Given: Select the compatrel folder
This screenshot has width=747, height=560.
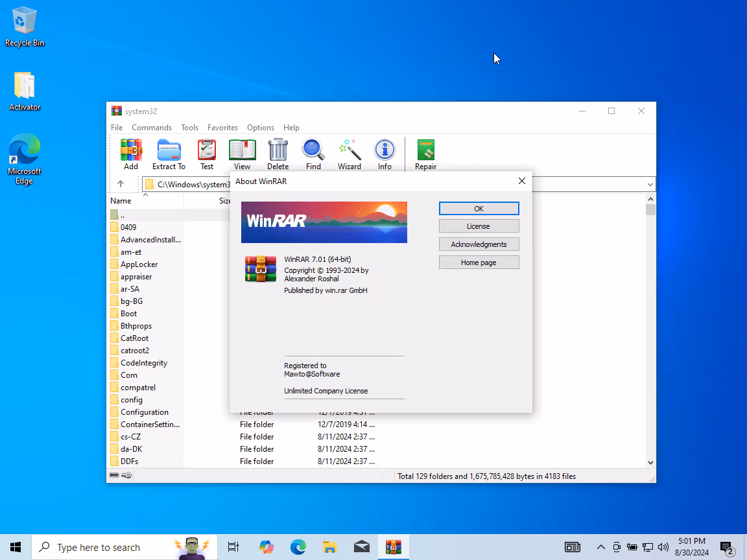Looking at the screenshot, I should (x=133, y=388).
